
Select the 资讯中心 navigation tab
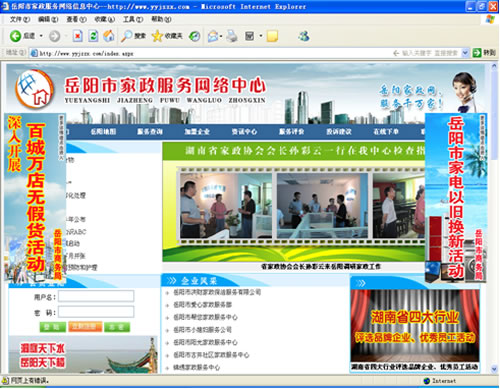pyautogui.click(x=244, y=132)
